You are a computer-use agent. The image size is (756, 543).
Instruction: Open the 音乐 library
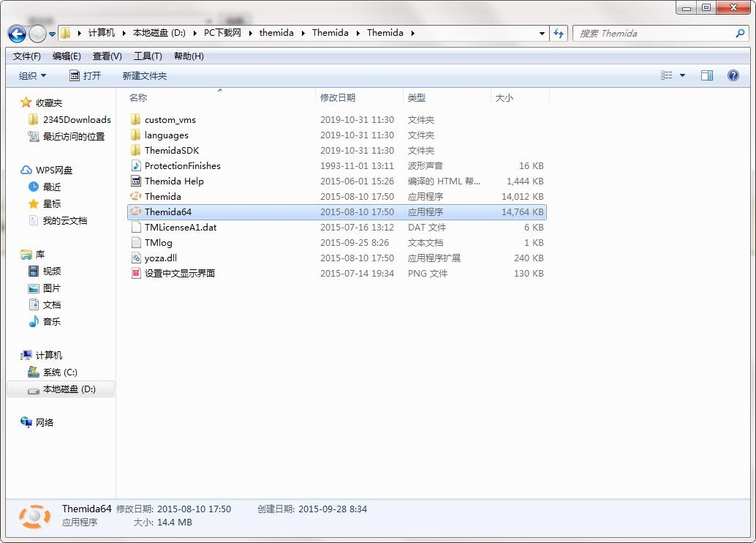(x=45, y=321)
